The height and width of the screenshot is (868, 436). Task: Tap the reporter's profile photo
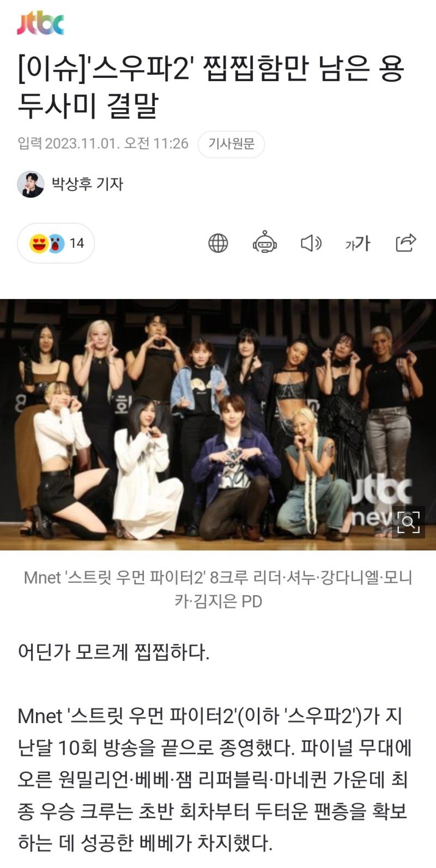[31, 184]
